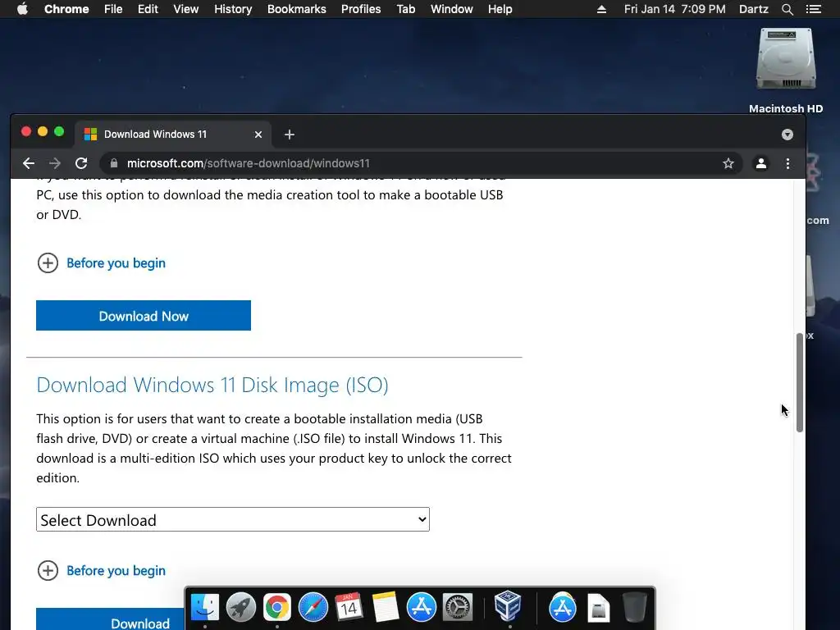Viewport: 840px width, 630px height.
Task: Open the Apple menu
Action: point(22,9)
